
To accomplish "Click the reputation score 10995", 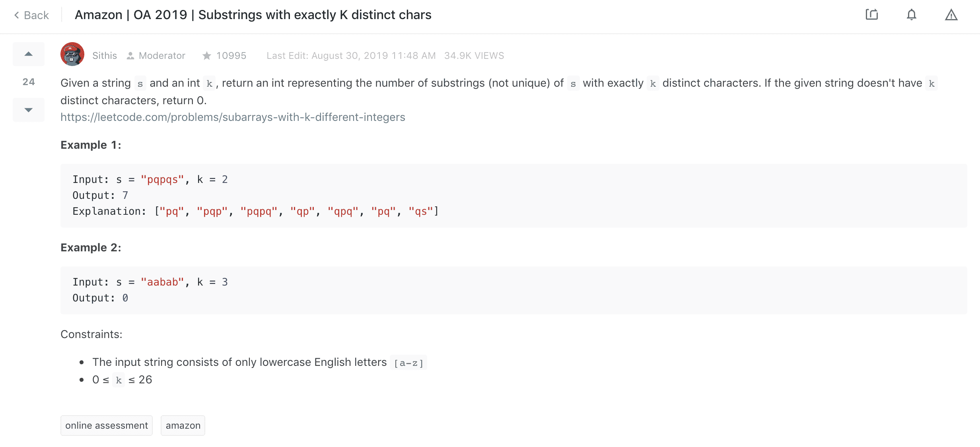I will (231, 56).
